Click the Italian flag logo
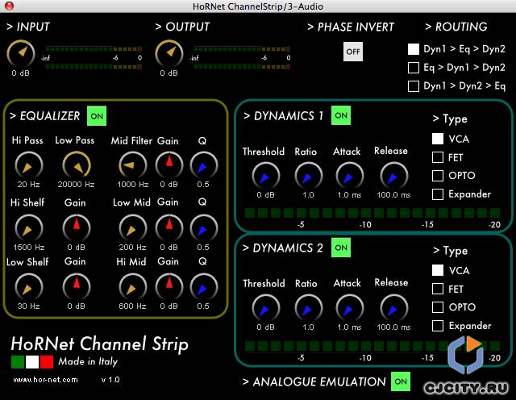 32,362
